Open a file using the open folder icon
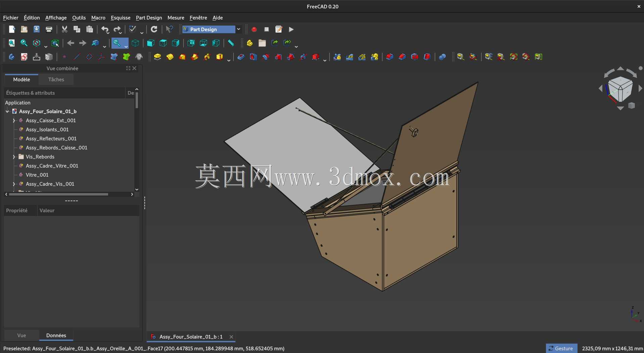The height and width of the screenshot is (353, 644). click(24, 29)
